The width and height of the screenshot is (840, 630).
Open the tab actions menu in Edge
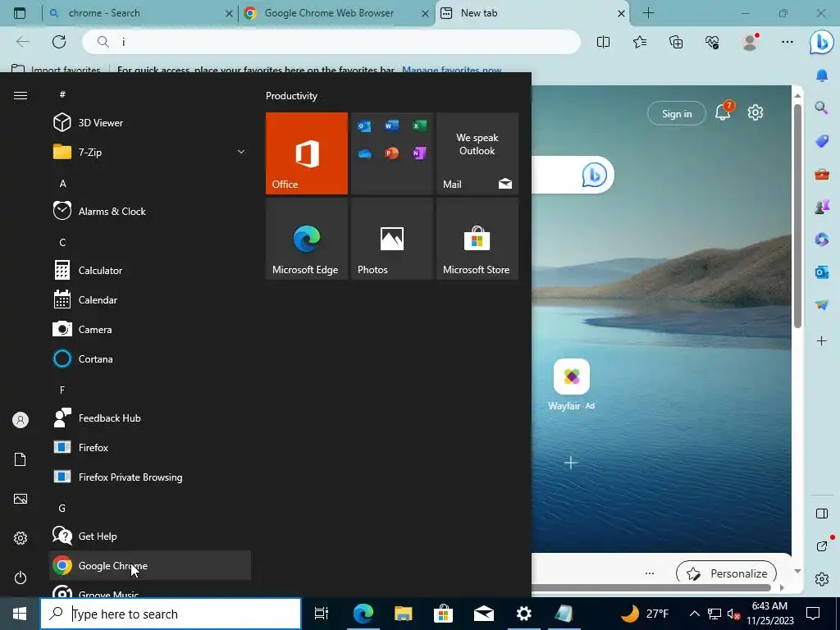pos(20,13)
